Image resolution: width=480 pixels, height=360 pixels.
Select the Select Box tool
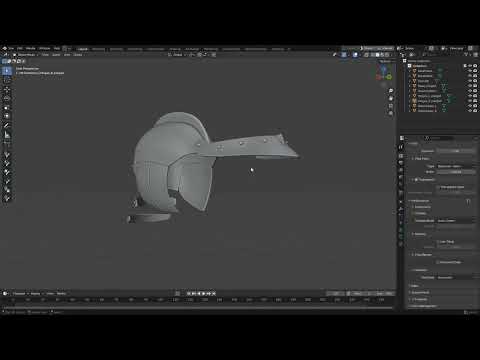(7, 71)
